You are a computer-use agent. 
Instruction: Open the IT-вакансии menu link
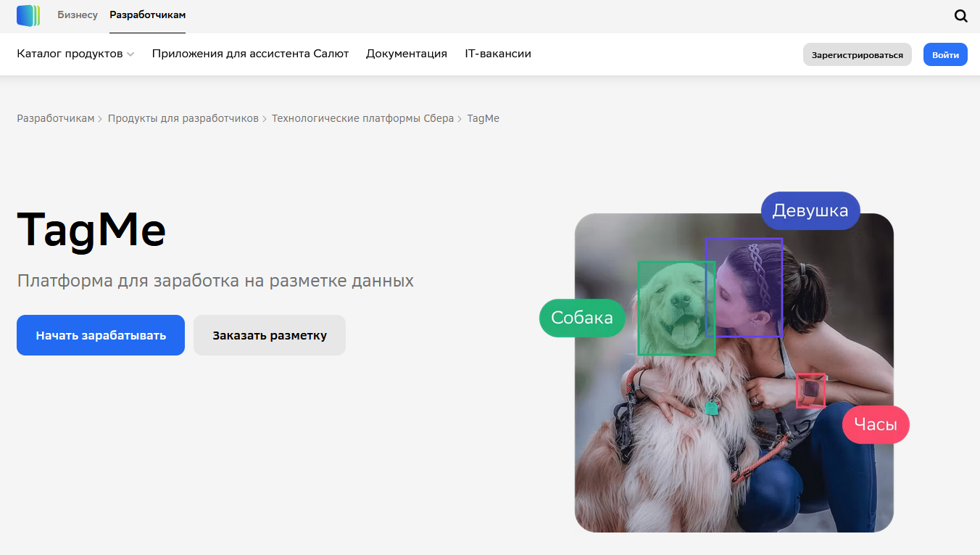(497, 54)
